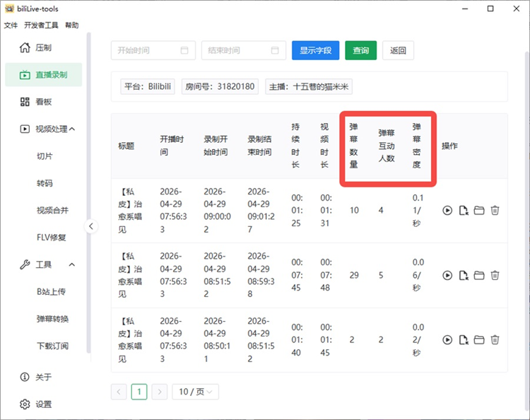The image size is (530, 420).
Task: Go to 转码 in the sidebar
Action: (x=45, y=183)
